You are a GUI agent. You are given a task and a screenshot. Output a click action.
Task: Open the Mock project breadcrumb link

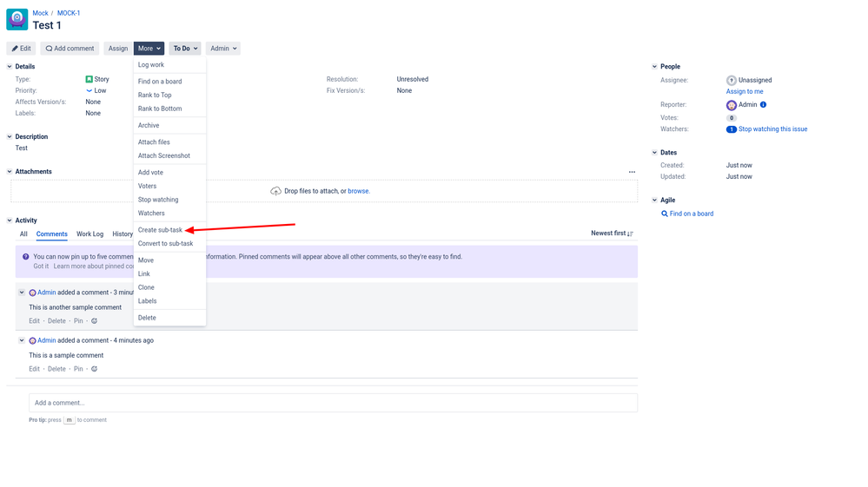pyautogui.click(x=41, y=13)
